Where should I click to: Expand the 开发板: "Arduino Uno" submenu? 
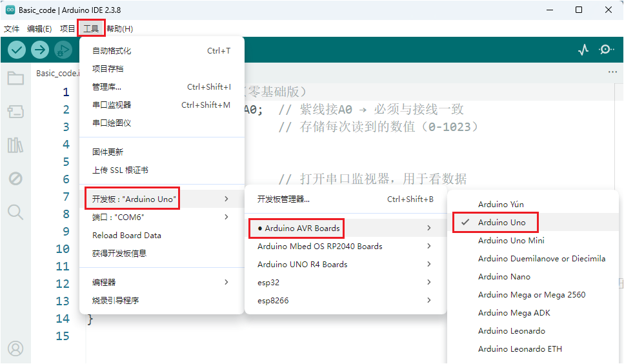tap(161, 199)
